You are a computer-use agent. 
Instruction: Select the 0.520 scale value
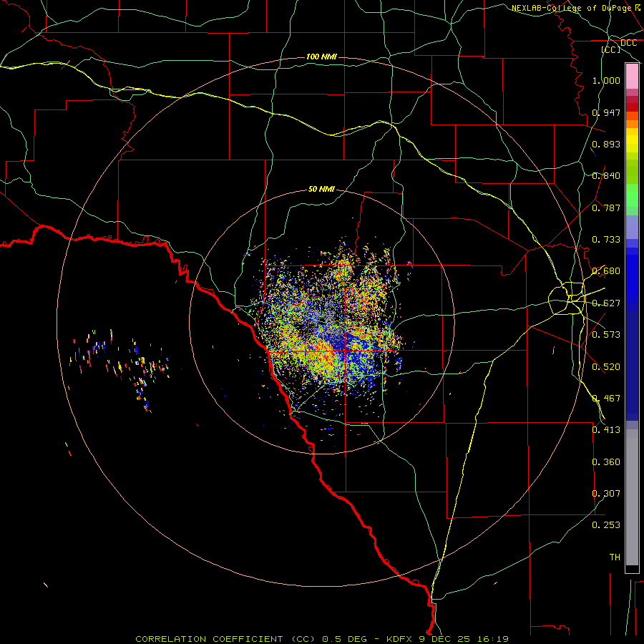606,367
